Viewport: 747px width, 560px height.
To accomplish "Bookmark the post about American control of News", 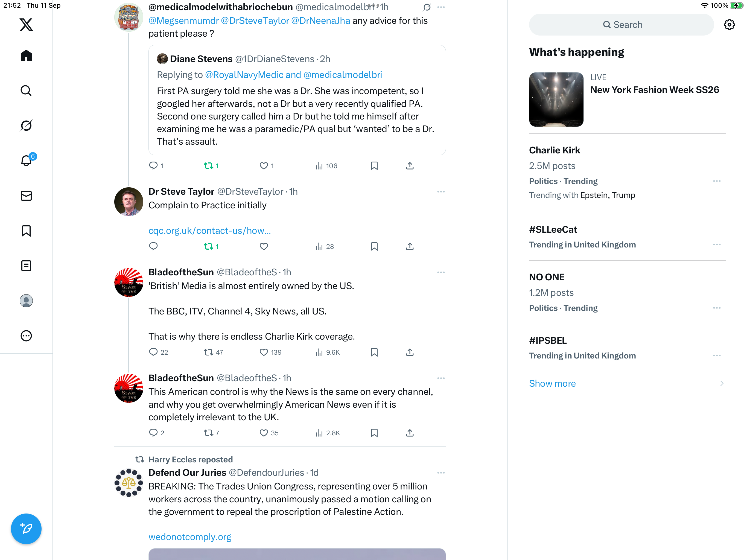I will coord(374,433).
